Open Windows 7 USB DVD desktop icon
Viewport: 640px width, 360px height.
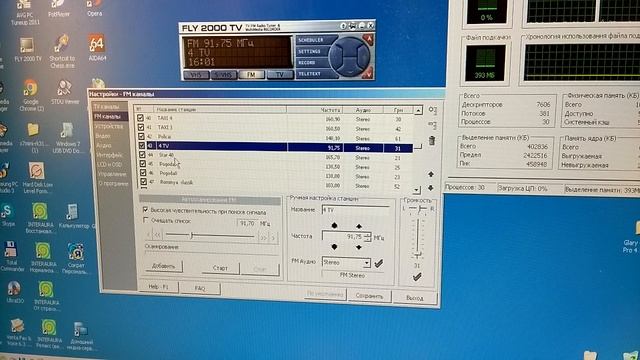[x=68, y=138]
